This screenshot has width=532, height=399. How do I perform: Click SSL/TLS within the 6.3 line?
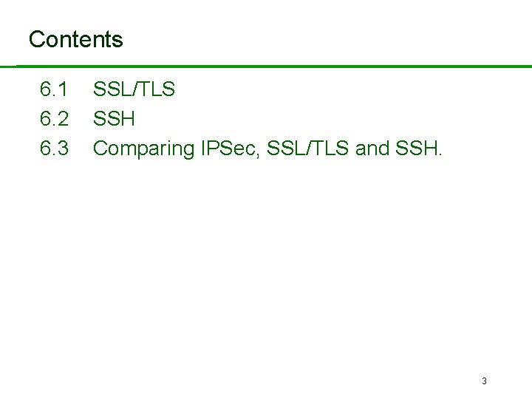308,149
